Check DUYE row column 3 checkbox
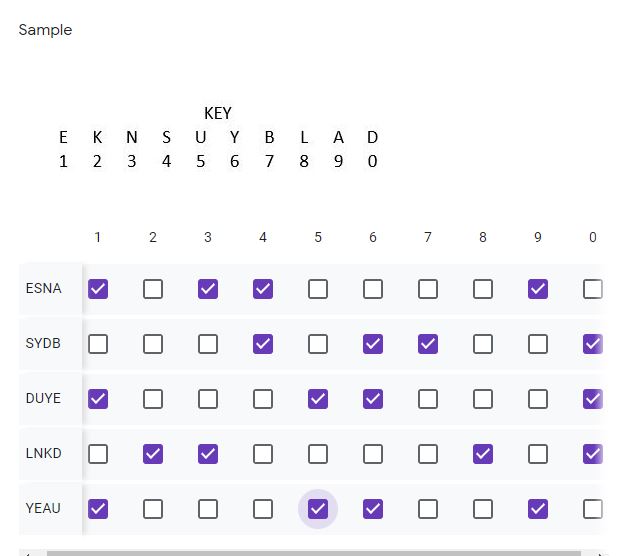The image size is (629, 556). 208,399
